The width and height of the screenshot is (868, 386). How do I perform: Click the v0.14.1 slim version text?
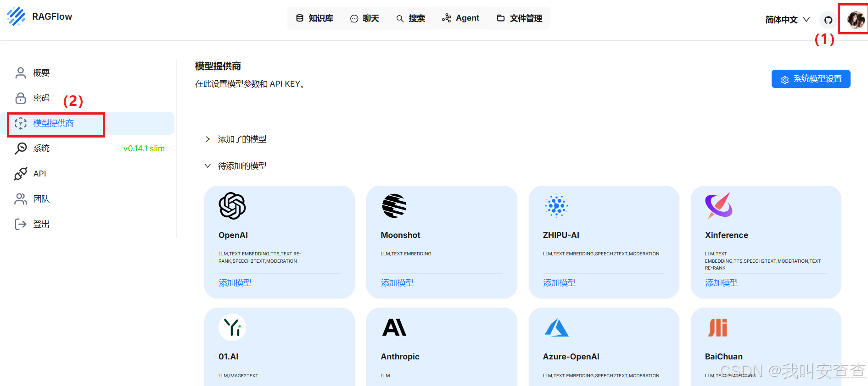click(x=144, y=149)
